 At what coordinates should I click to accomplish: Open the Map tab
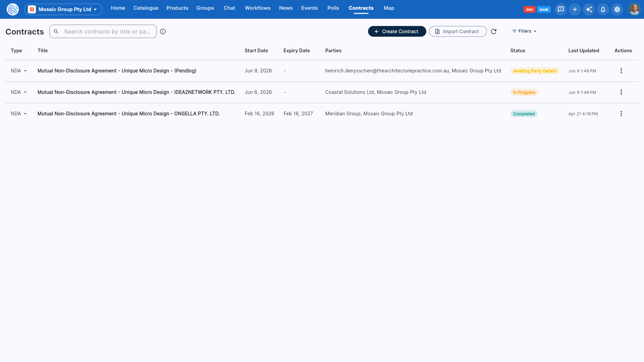point(389,8)
